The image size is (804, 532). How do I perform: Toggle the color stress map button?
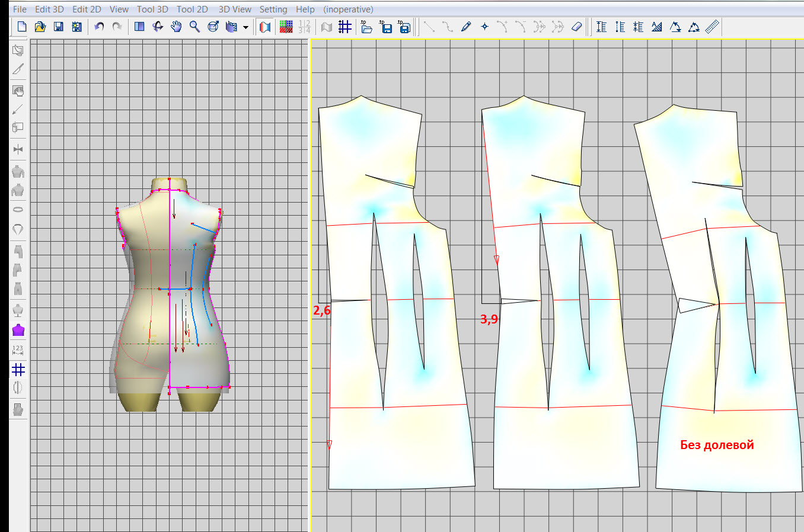[265, 27]
